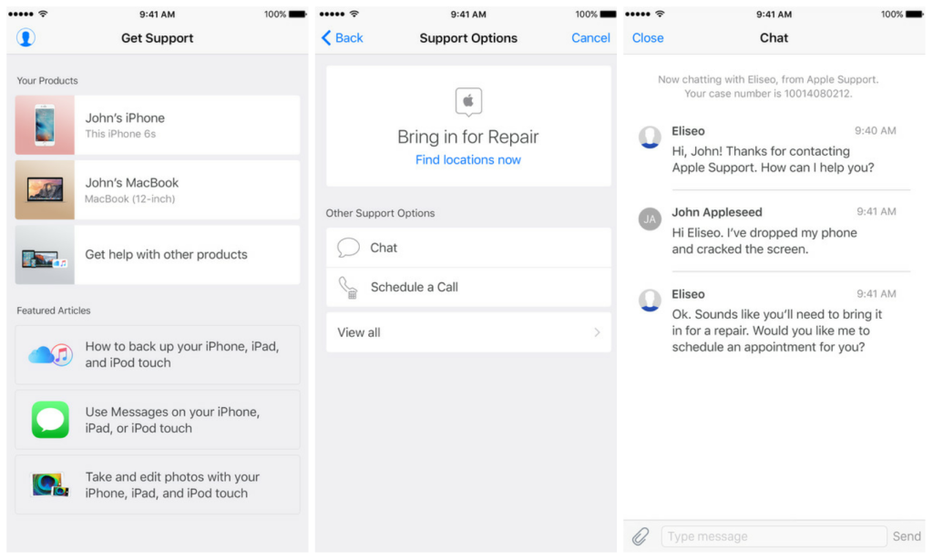Tap the profile account icon
Screen dimensions: 933x560
(x=26, y=36)
